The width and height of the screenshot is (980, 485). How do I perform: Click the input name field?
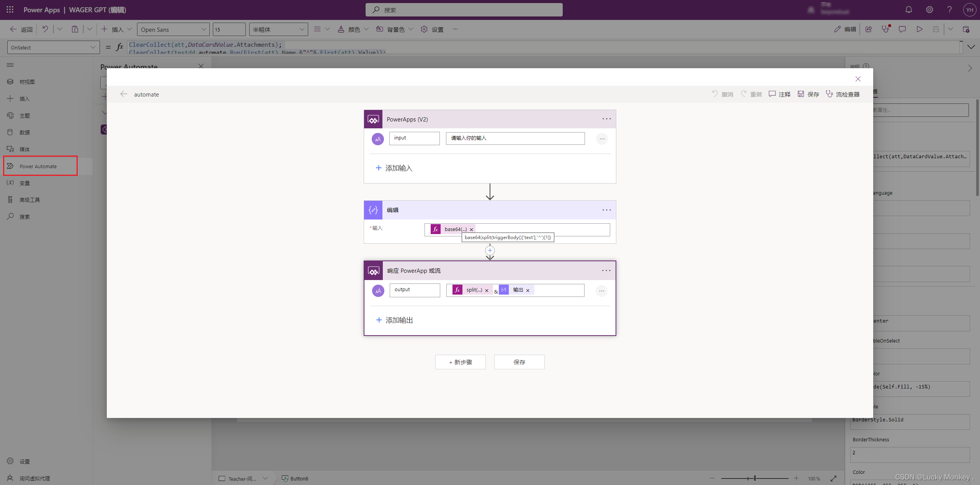[414, 138]
